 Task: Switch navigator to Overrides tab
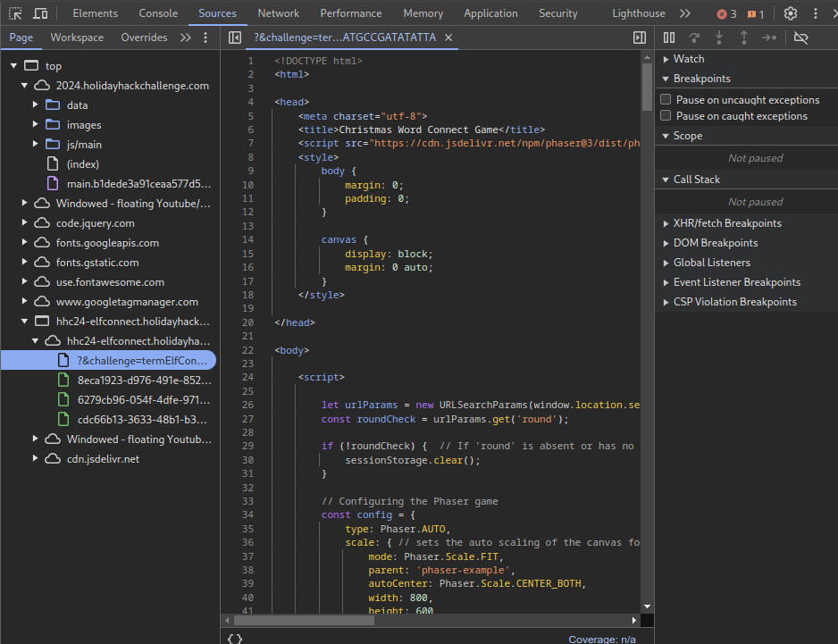(144, 38)
